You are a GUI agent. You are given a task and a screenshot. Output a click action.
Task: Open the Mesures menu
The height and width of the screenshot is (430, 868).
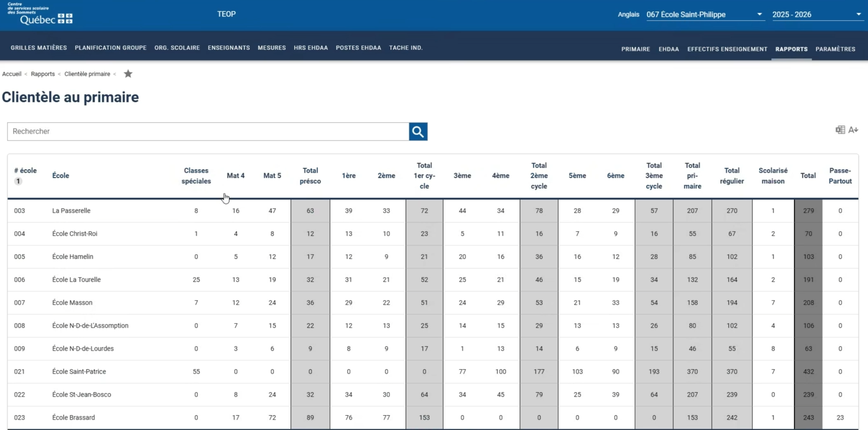tap(272, 48)
